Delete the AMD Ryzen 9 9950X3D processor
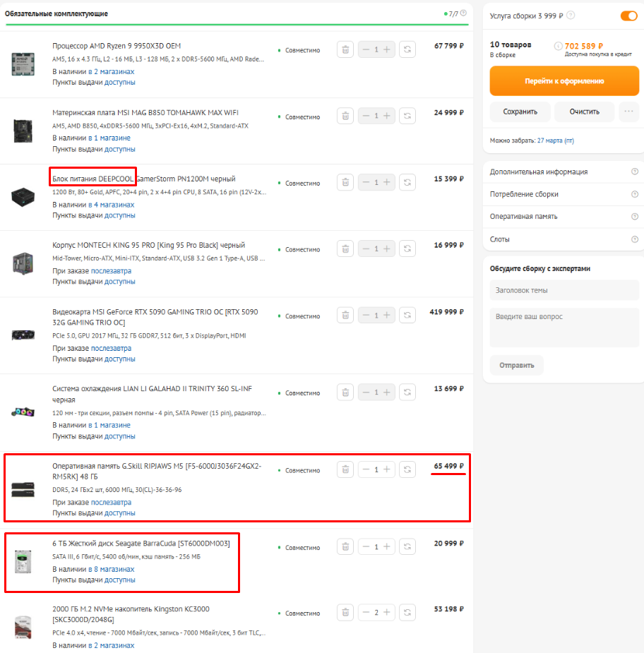 (345, 50)
